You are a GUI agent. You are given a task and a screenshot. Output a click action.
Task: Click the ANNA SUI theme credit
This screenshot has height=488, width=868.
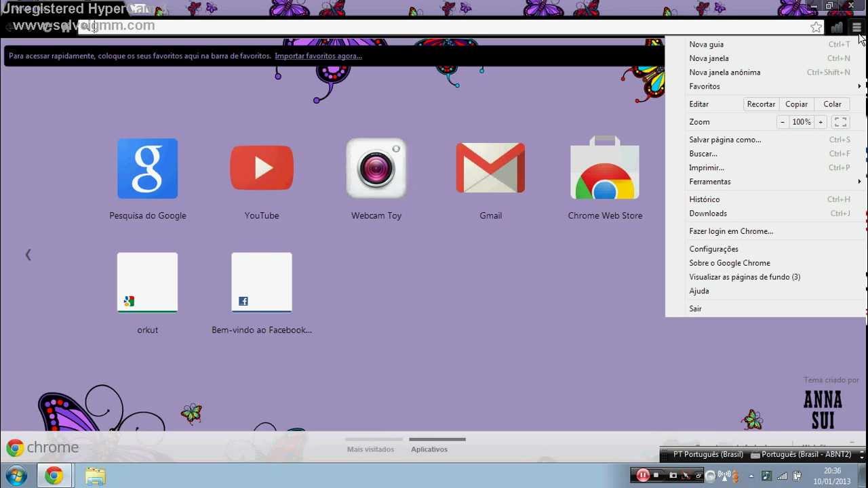click(x=823, y=409)
